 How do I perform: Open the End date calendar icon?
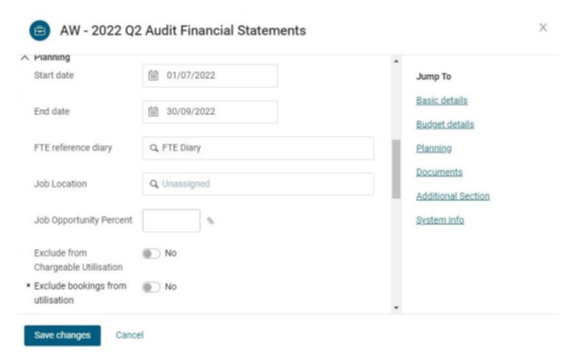point(153,112)
